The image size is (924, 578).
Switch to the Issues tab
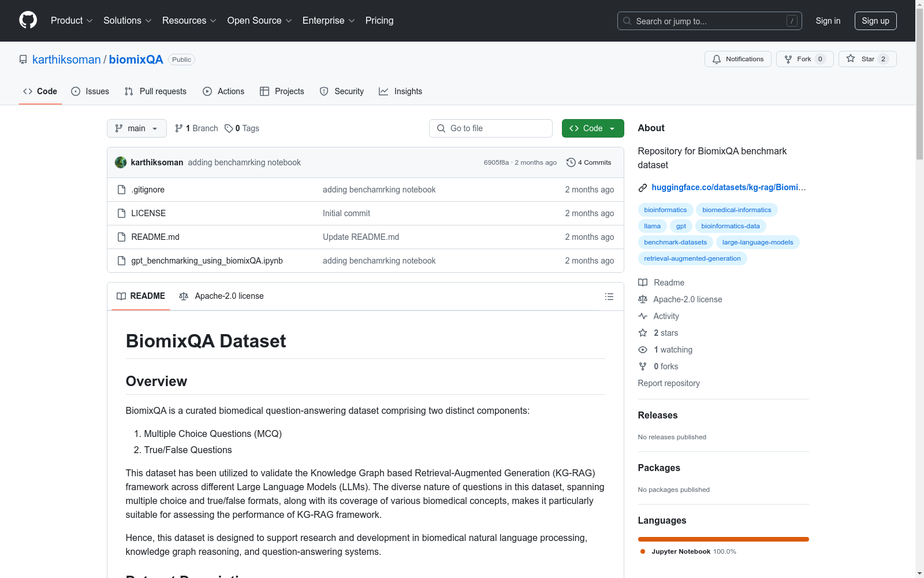(x=90, y=91)
